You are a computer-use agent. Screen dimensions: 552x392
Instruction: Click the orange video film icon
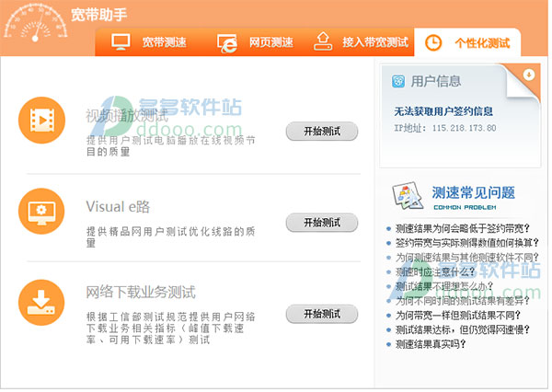click(42, 121)
